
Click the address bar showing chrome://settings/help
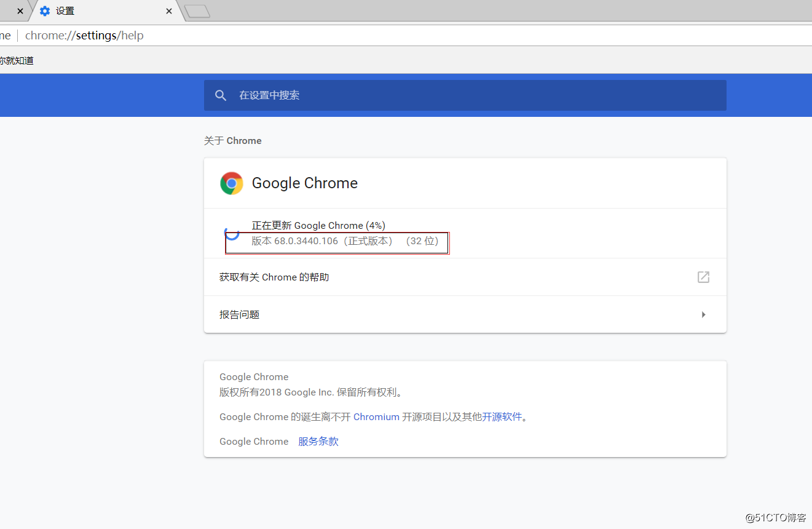pyautogui.click(x=406, y=35)
